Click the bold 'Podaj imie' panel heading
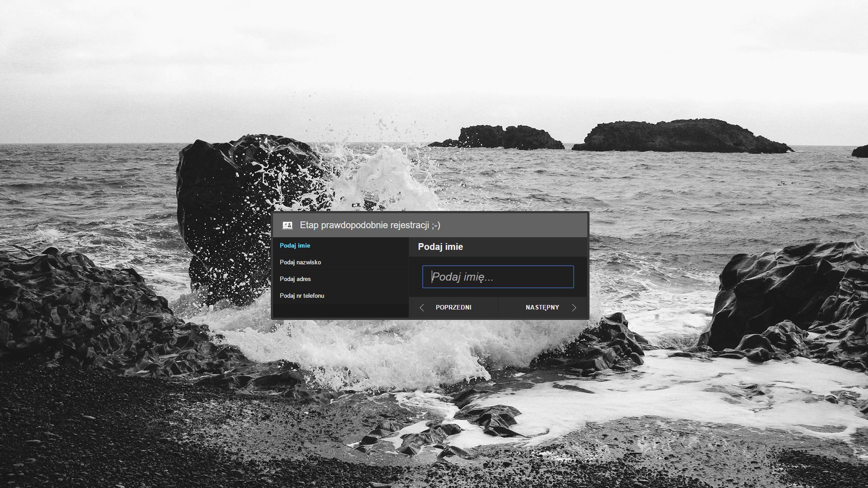The image size is (868, 488). tap(440, 247)
